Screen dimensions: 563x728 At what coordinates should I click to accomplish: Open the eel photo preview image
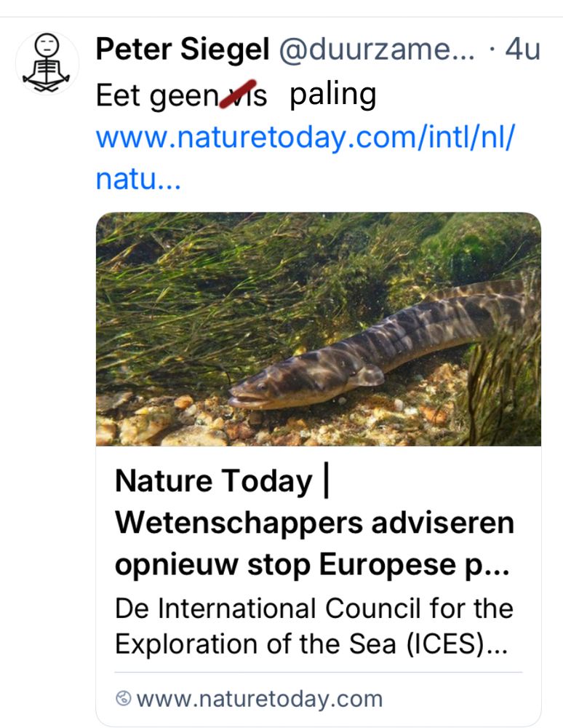click(318, 328)
